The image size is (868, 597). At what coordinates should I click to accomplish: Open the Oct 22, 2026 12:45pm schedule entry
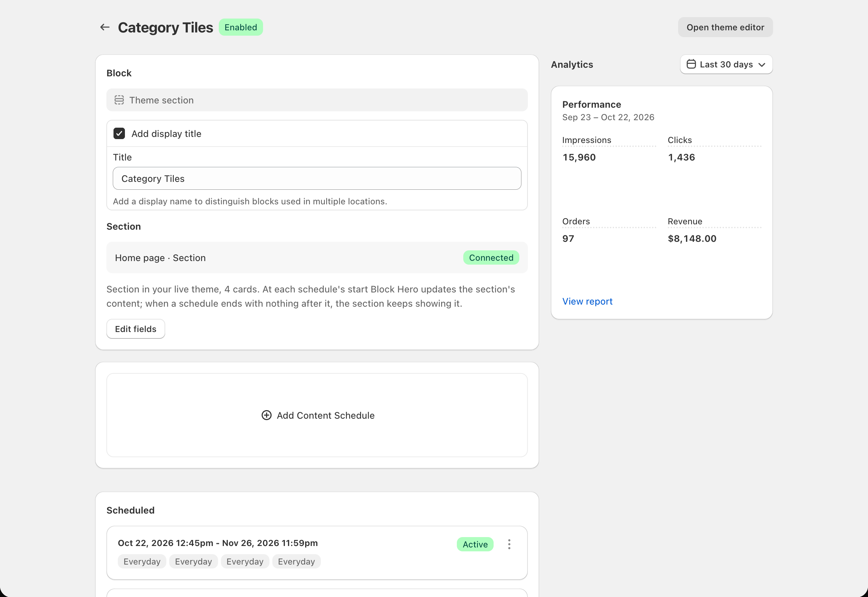coord(317,553)
